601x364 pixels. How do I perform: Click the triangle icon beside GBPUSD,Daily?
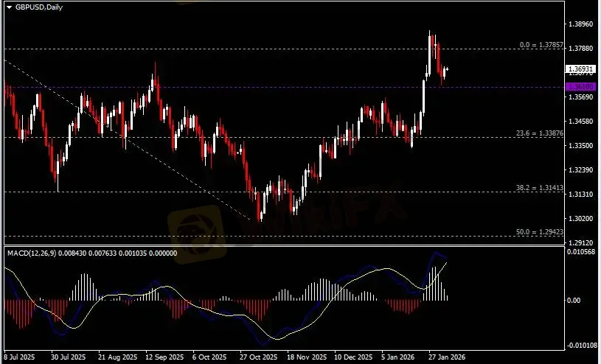(9, 6)
